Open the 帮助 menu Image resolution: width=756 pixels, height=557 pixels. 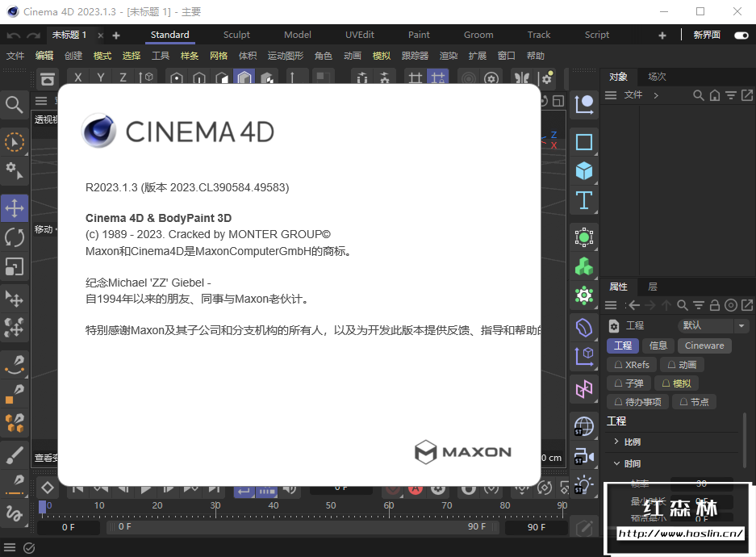[x=535, y=56]
